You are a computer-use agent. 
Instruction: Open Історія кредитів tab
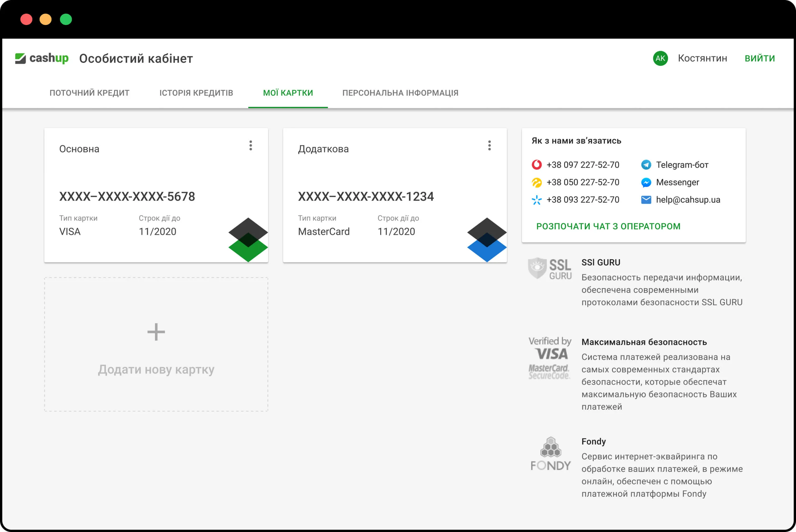pyautogui.click(x=196, y=93)
